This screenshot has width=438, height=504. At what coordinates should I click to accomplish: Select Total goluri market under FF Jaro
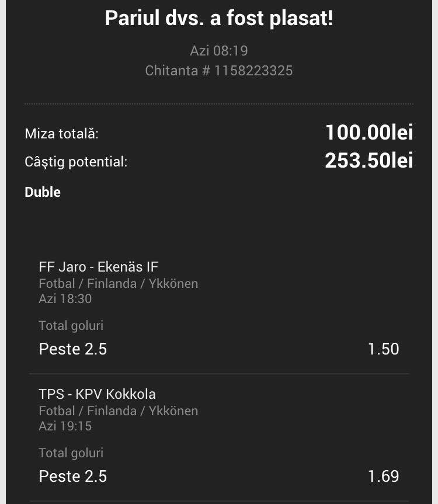click(x=71, y=326)
